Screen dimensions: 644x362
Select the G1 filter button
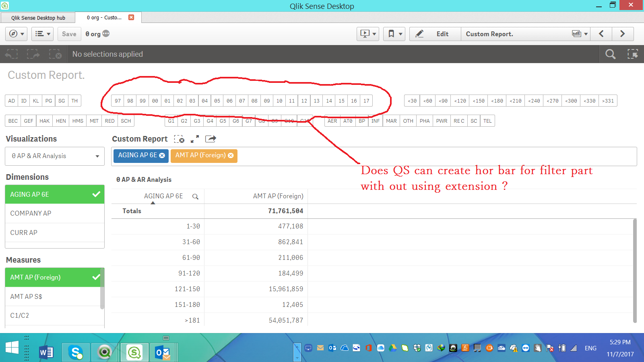pyautogui.click(x=171, y=121)
